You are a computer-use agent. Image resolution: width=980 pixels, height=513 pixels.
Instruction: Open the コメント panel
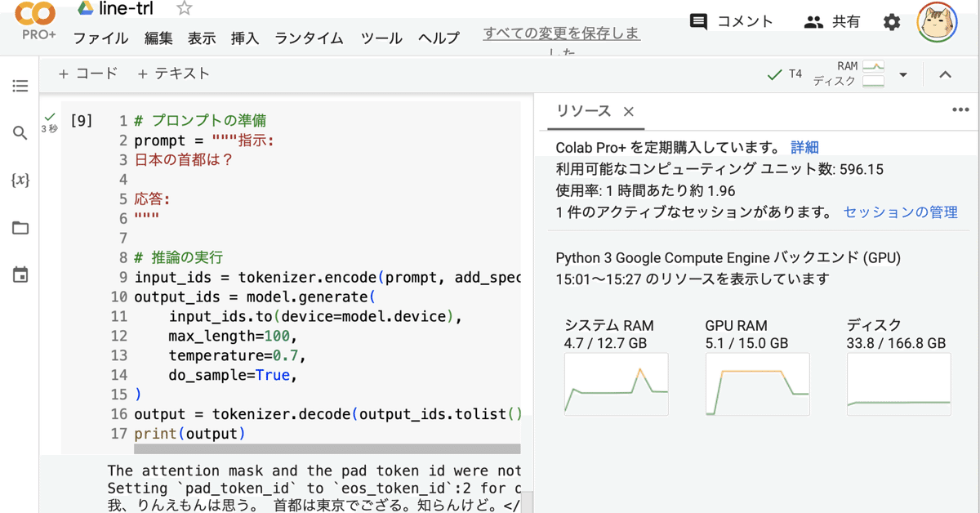tap(731, 22)
